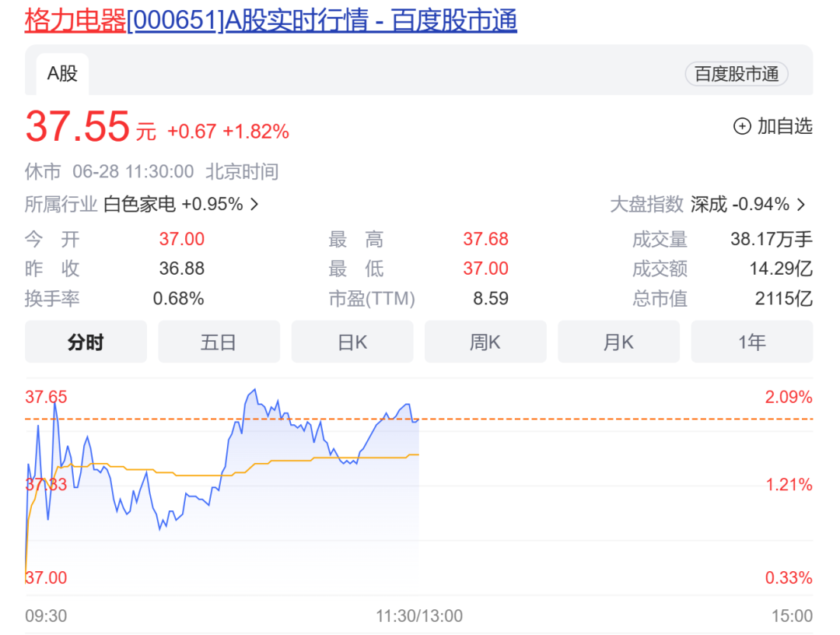Click the 最低 value 37.00
This screenshot has height=635, width=840.
coord(485,268)
